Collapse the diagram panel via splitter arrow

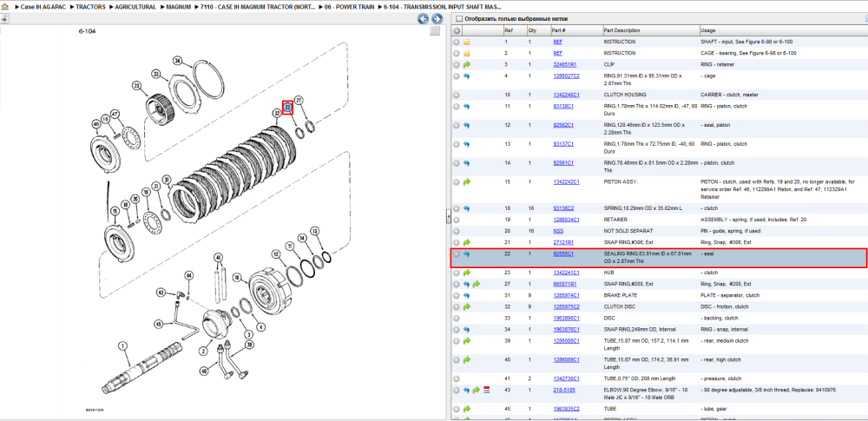[449, 217]
